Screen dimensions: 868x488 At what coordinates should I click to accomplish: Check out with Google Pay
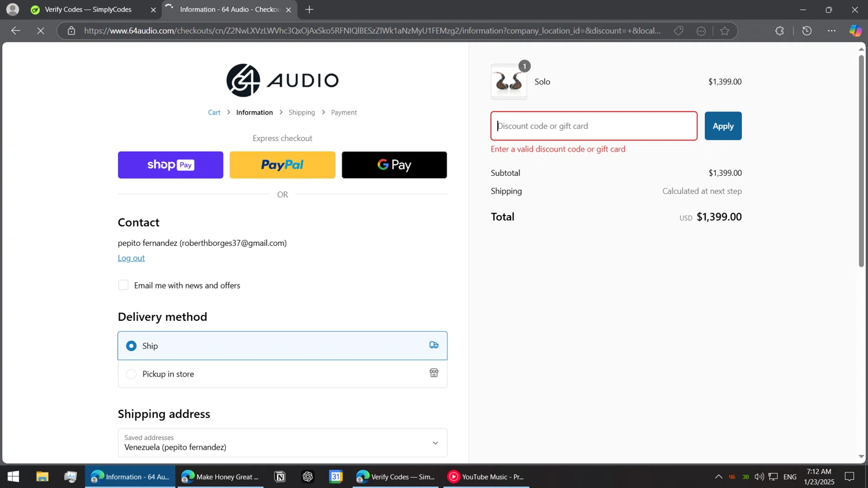(394, 165)
